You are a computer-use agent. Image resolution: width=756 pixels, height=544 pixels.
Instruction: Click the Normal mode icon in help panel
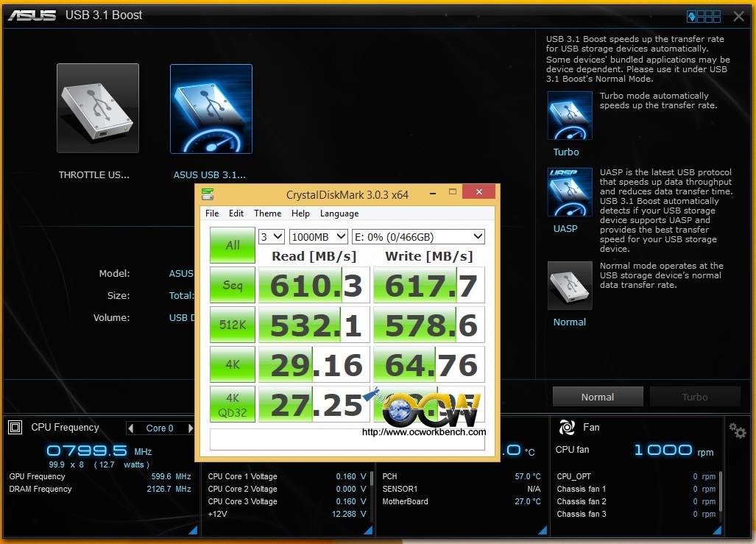[570, 286]
